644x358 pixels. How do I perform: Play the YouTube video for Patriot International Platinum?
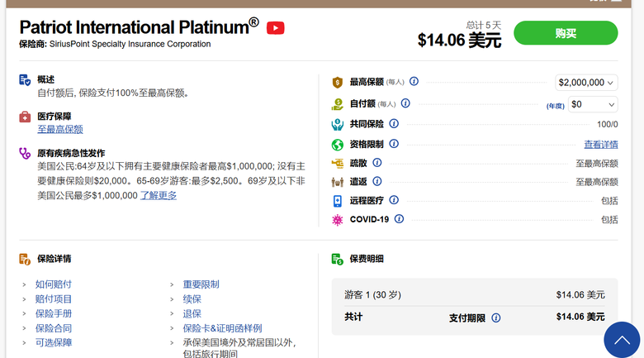pyautogui.click(x=275, y=28)
